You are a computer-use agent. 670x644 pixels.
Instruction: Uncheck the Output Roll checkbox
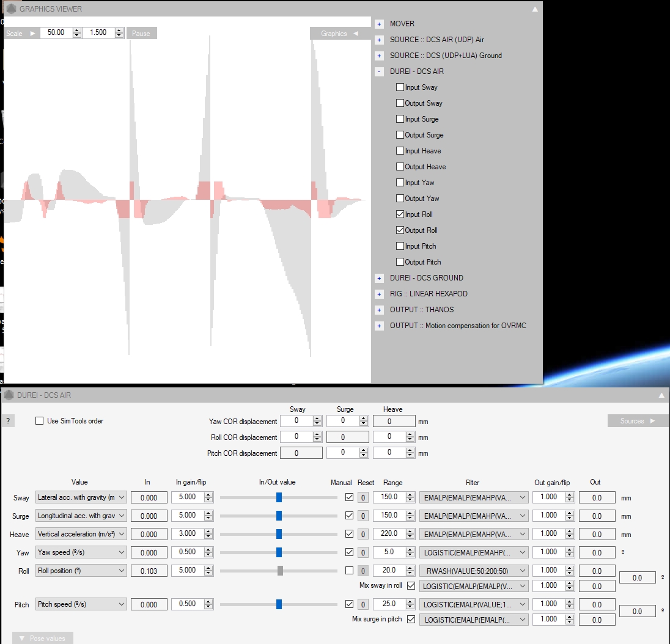(400, 230)
